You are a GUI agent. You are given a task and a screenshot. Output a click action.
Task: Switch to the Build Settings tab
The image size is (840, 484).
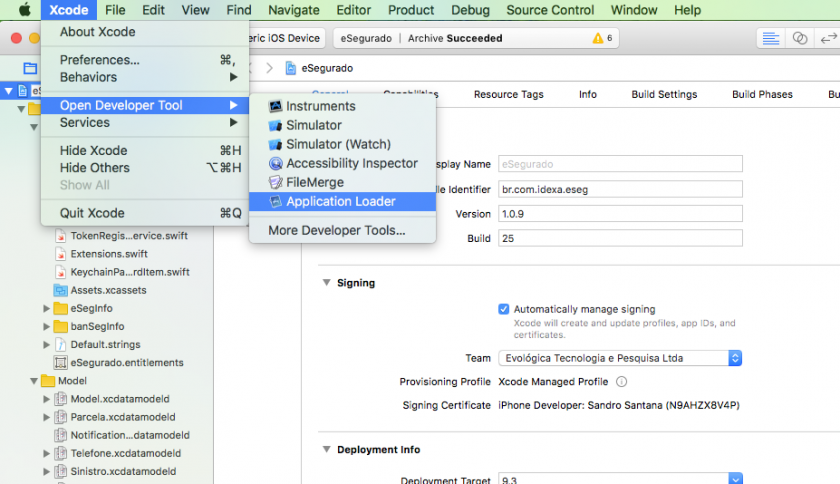coord(664,94)
